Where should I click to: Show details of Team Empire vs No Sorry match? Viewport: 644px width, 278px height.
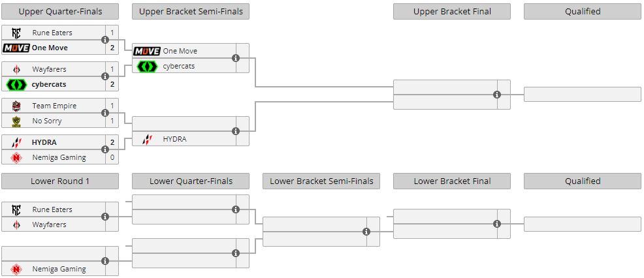[x=105, y=113]
